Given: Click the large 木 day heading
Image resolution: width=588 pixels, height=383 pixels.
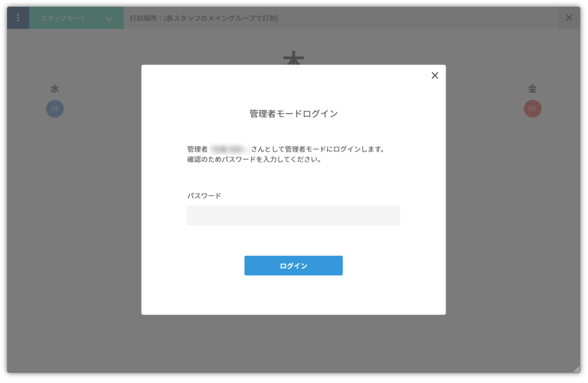Looking at the screenshot, I should tap(293, 58).
